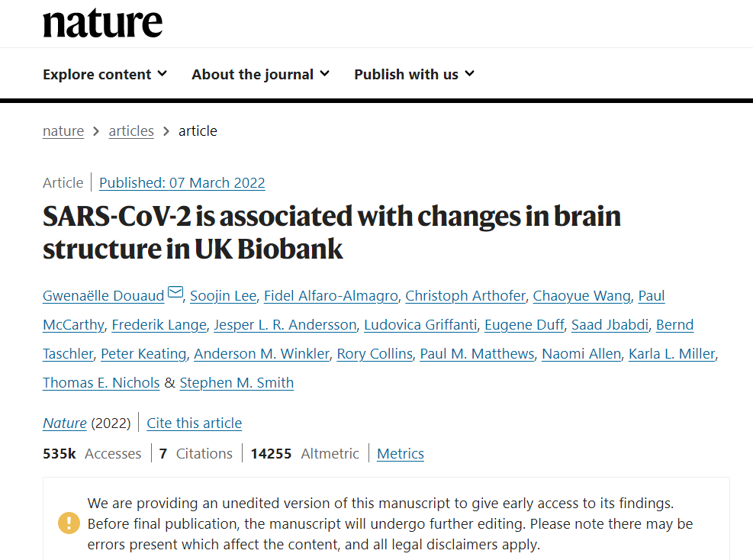
Task: Open the articles breadcrumb link
Action: point(131,131)
